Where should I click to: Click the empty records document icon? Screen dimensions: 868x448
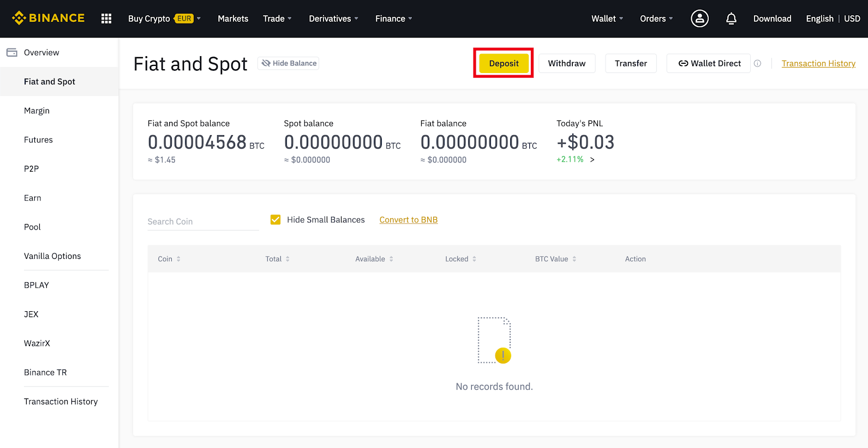pos(494,340)
